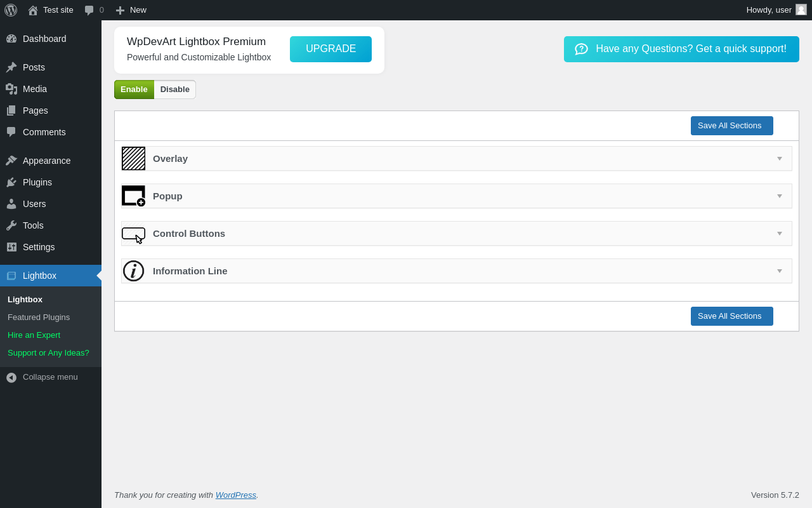Expand the Control Buttons section arrow
This screenshot has height=508, width=812.
780,234
